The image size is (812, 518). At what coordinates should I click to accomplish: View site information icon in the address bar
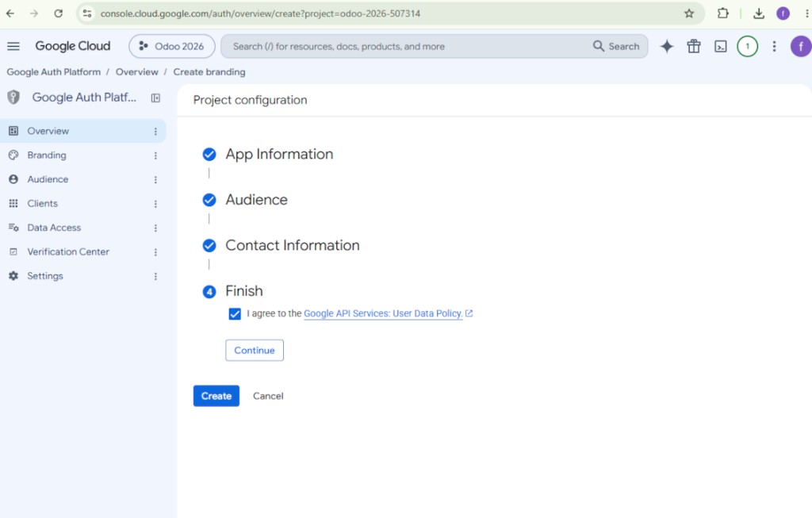(x=87, y=13)
